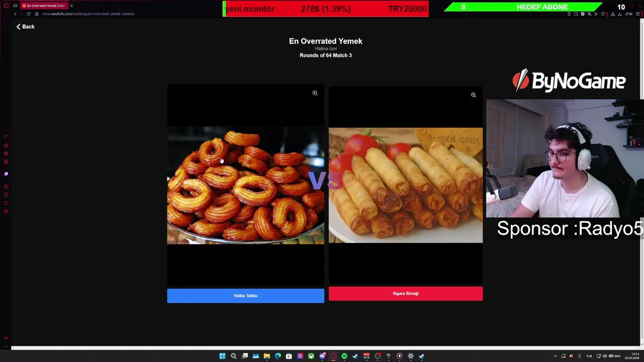The image size is (644, 362).
Task: Open Settings gear on taskbar
Action: point(411,356)
